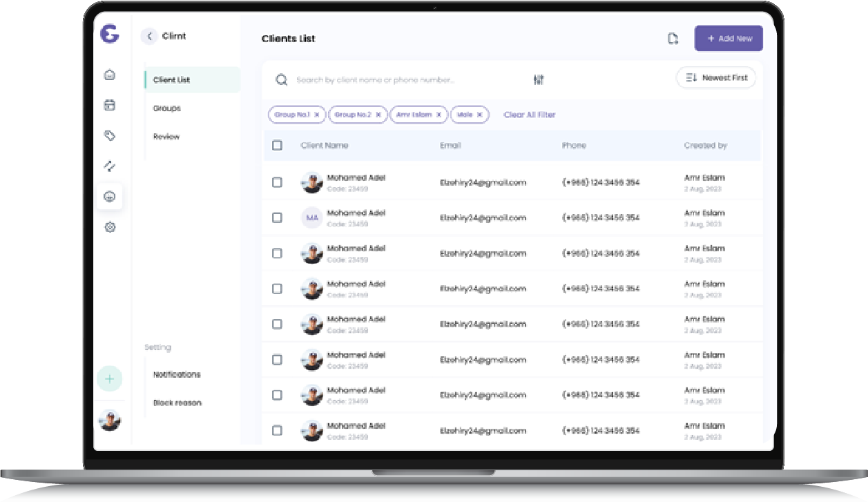
Task: Open the Newest First sort dropdown
Action: click(x=715, y=78)
